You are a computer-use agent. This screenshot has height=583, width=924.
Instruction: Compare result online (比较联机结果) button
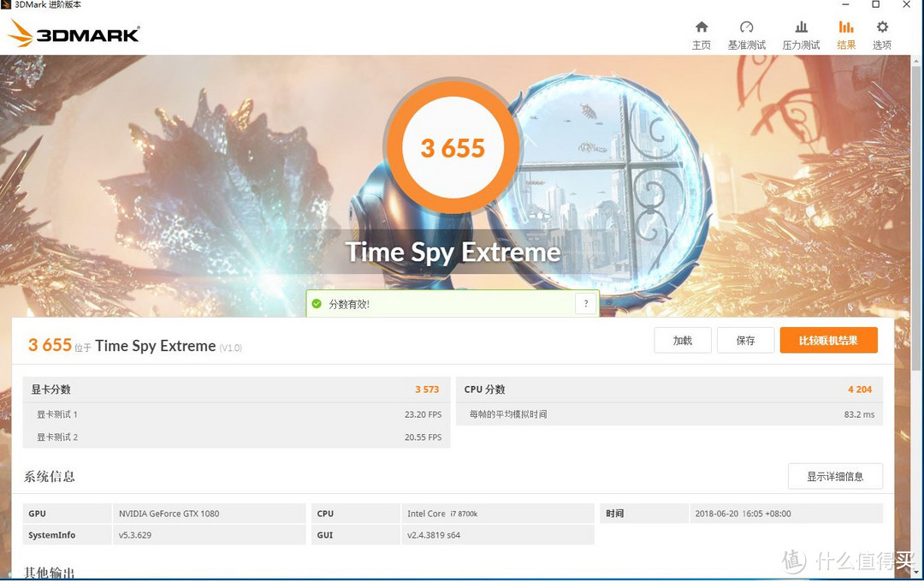point(828,340)
